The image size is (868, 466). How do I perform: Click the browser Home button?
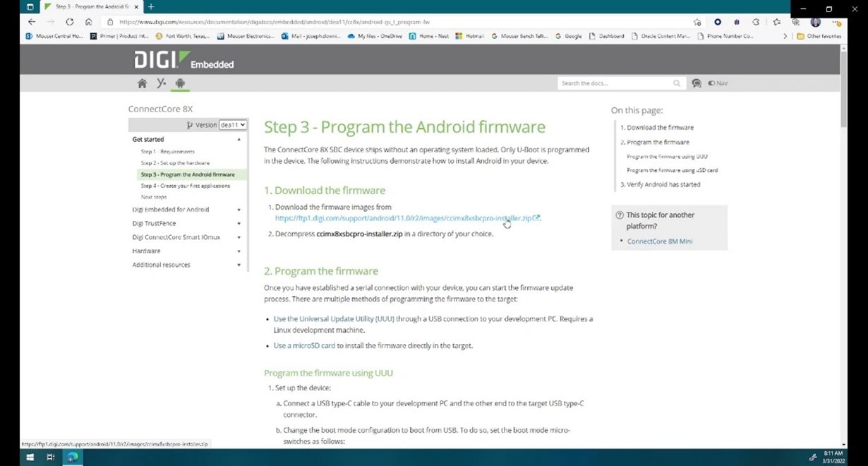click(89, 22)
